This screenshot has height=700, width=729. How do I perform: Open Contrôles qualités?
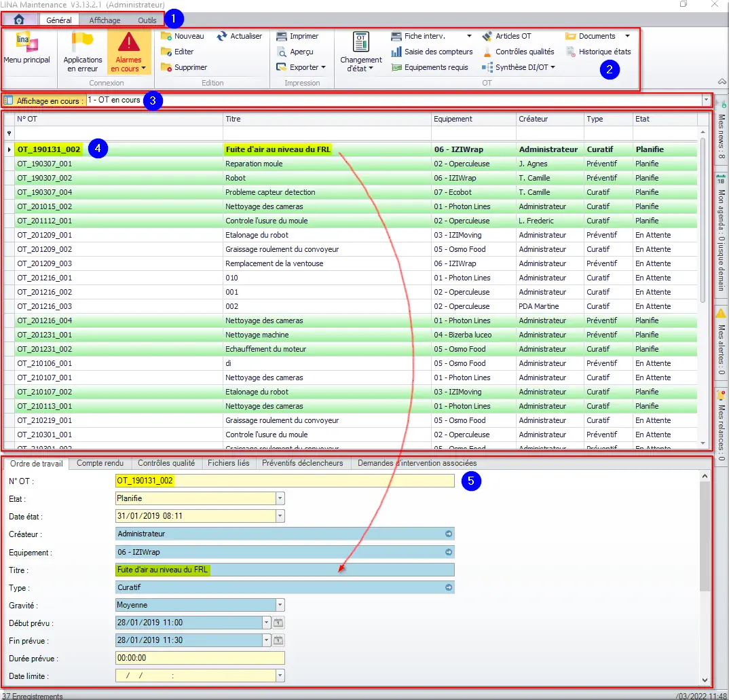click(519, 52)
